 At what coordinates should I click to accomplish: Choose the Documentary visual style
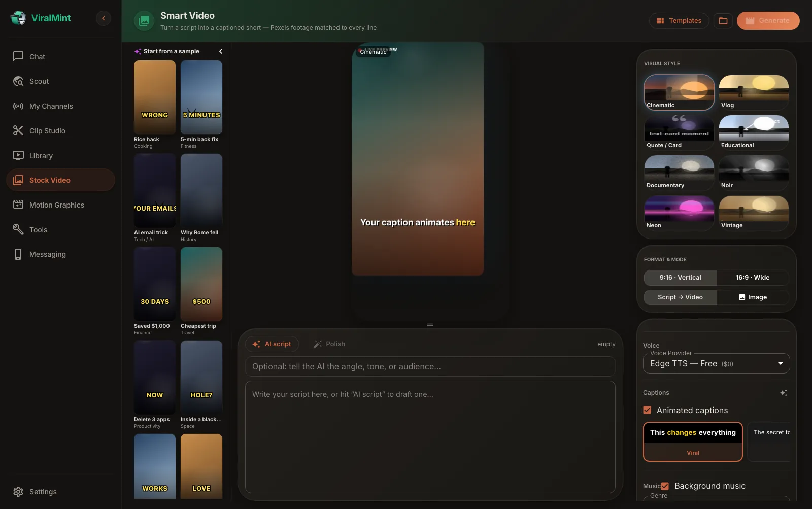679,173
